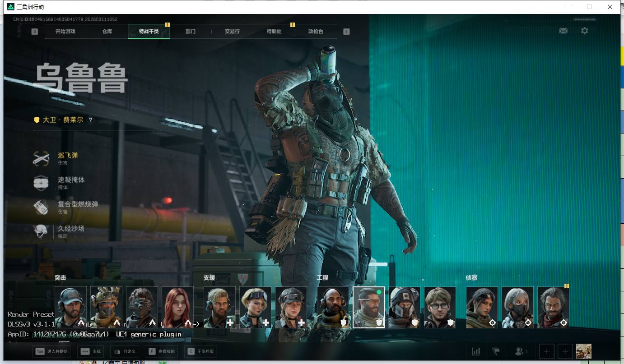
Task: Switch to the 交易行 tab
Action: click(232, 32)
